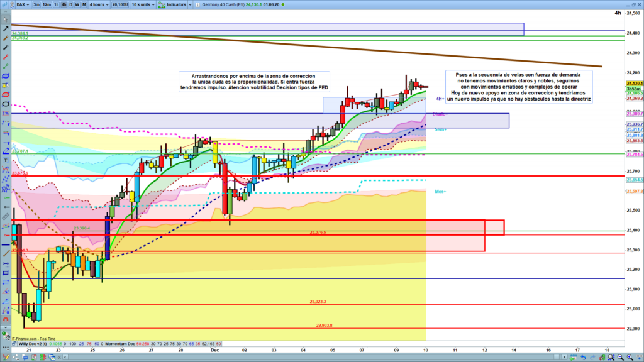Screen dimensions: 644x362
Task: Select the D daily timeframe
Action: click(x=70, y=4)
